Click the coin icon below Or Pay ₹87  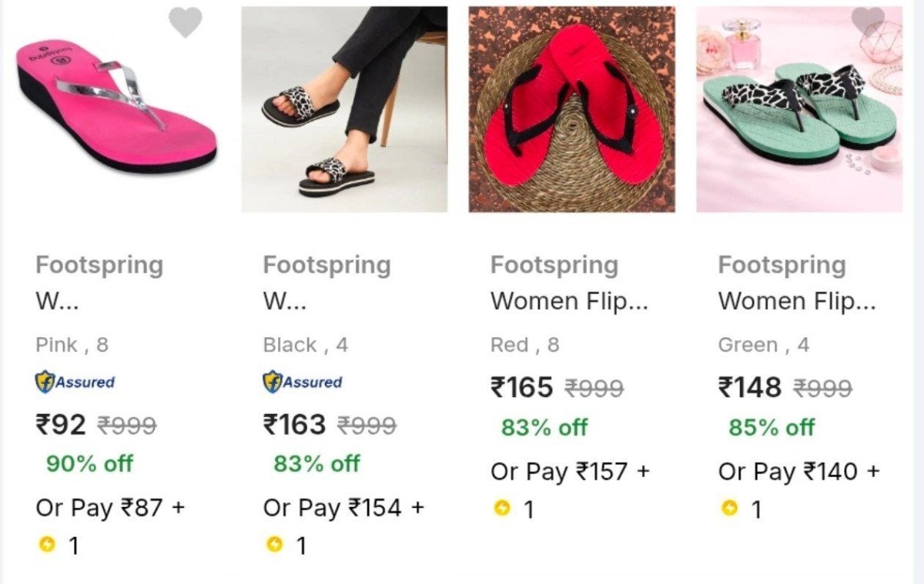(45, 544)
